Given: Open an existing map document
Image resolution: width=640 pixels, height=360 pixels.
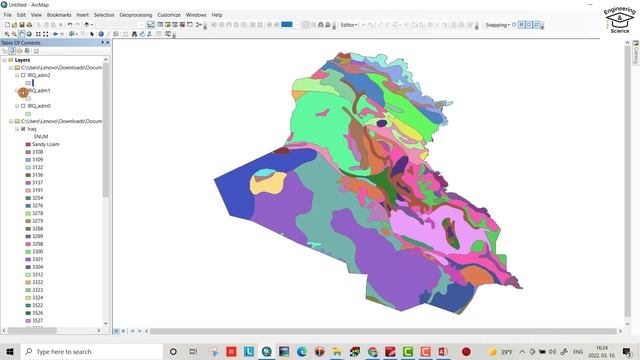Looking at the screenshot, I should [x=14, y=25].
